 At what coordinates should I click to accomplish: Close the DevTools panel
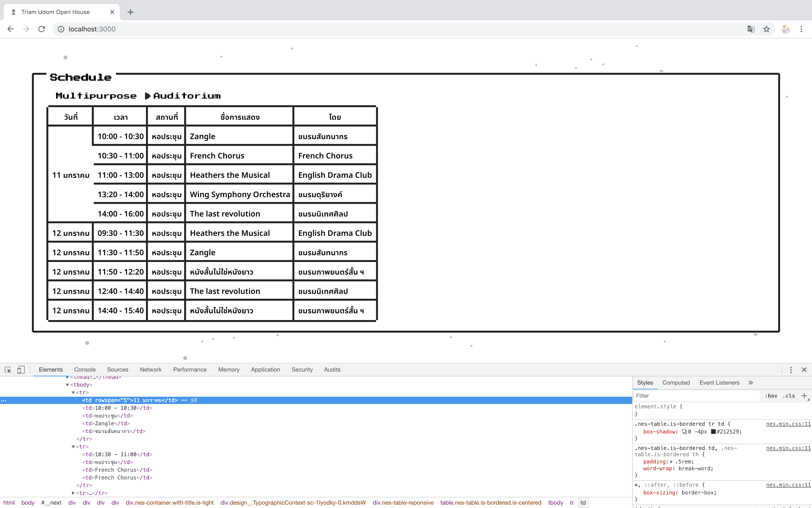(x=804, y=370)
